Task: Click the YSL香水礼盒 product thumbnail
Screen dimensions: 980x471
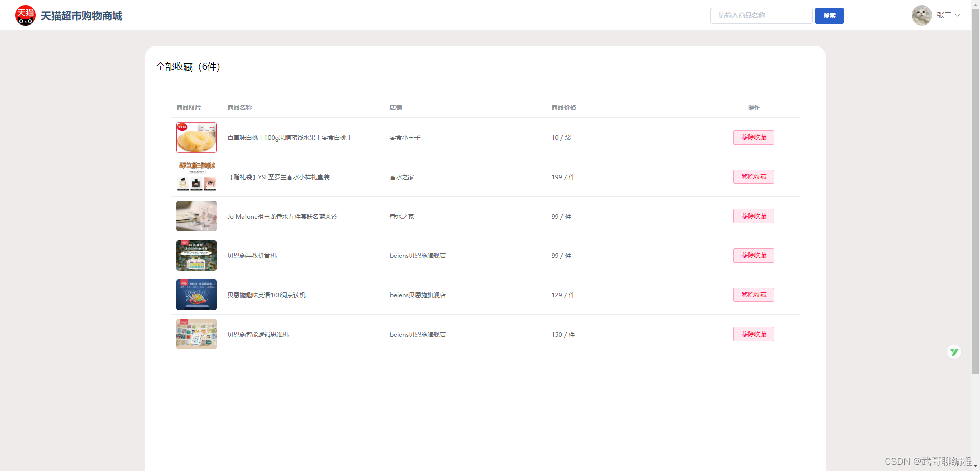Action: 196,176
